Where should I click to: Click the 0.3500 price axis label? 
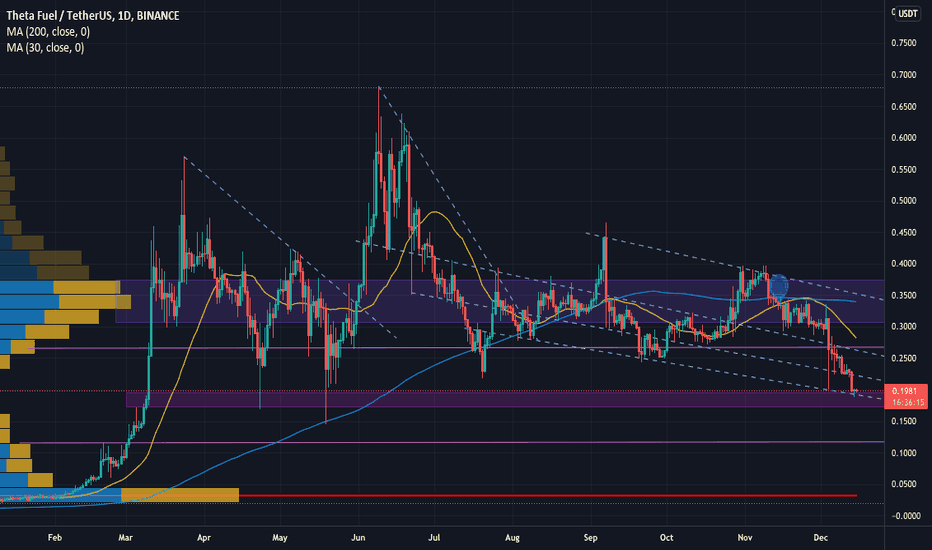point(903,296)
